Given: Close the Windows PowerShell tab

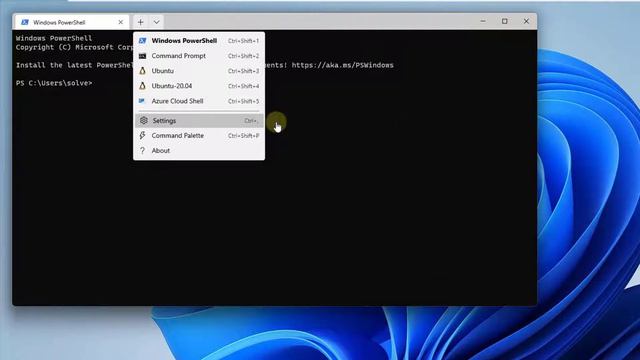Looking at the screenshot, I should pyautogui.click(x=120, y=22).
